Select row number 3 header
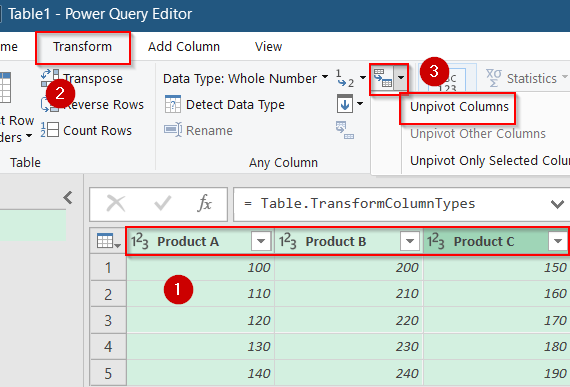 pos(108,321)
